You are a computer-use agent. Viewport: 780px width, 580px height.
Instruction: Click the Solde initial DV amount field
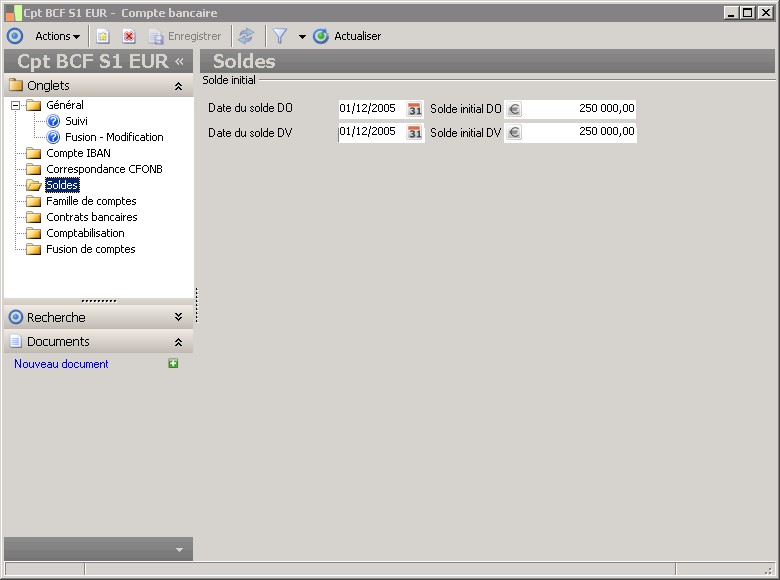579,133
